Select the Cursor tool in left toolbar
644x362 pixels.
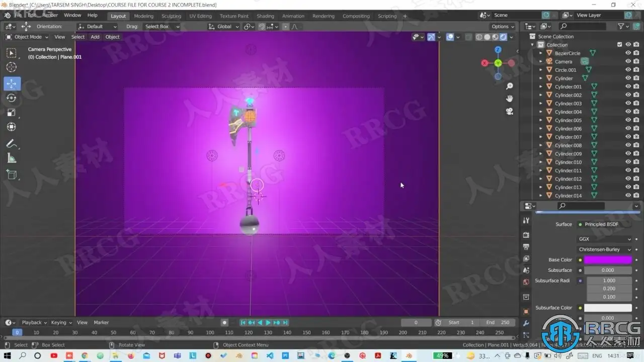pyautogui.click(x=11, y=67)
